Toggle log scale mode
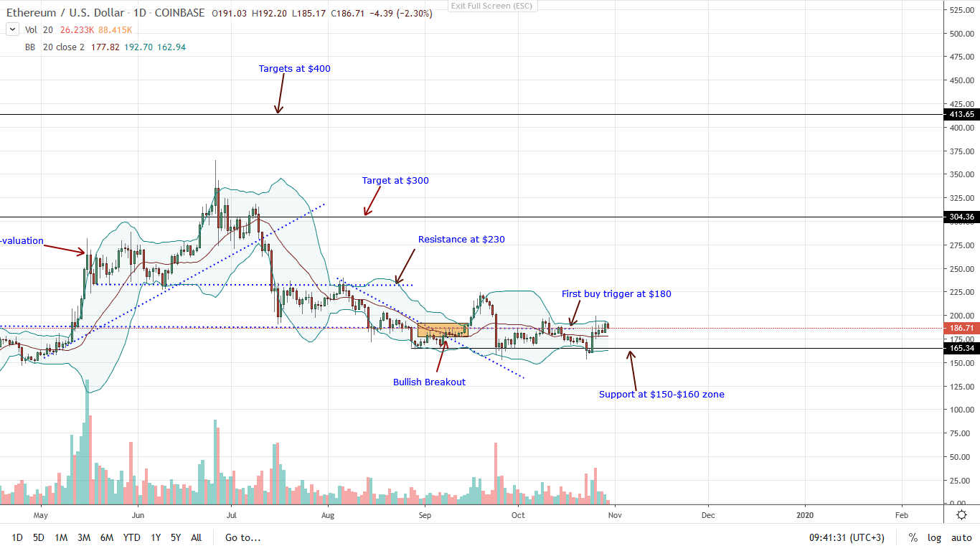Screen dimensions: 980x551 936,537
